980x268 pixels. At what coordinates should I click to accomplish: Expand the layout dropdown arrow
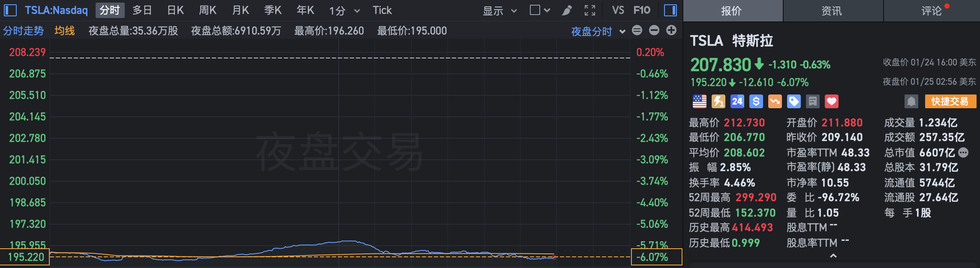click(x=547, y=10)
